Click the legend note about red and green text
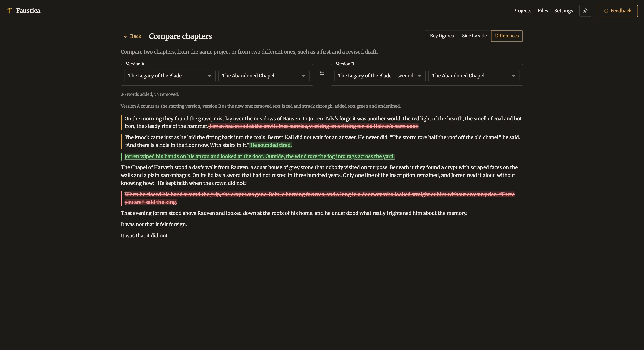The height and width of the screenshot is (350, 644). [x=261, y=106]
